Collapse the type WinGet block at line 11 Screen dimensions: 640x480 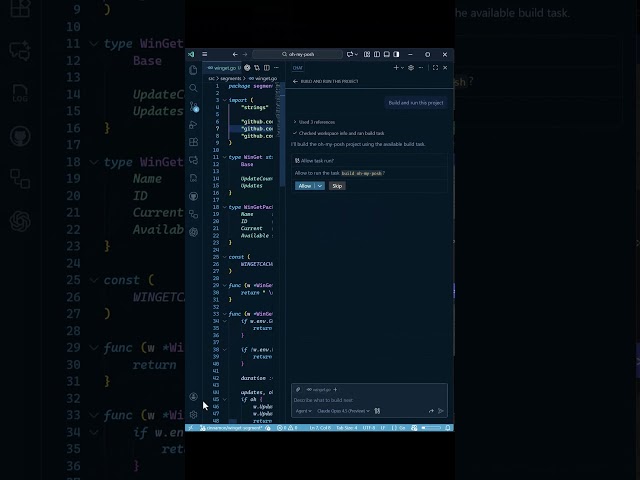[x=224, y=157]
